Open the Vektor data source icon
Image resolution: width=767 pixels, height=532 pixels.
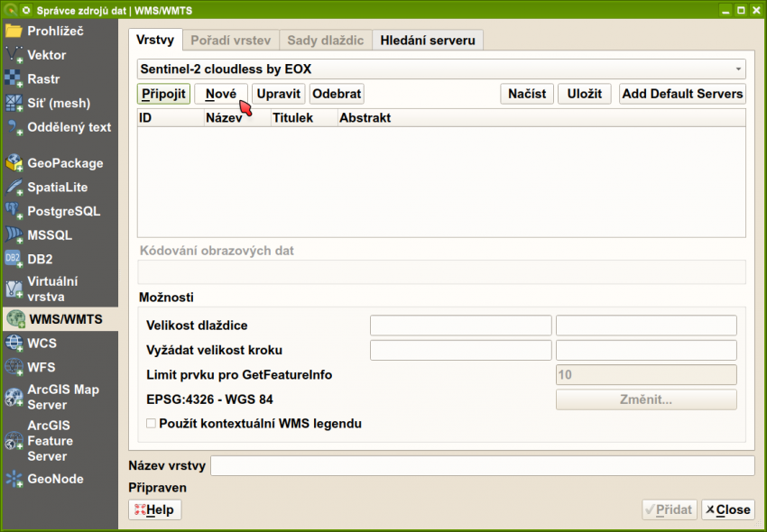[x=14, y=55]
